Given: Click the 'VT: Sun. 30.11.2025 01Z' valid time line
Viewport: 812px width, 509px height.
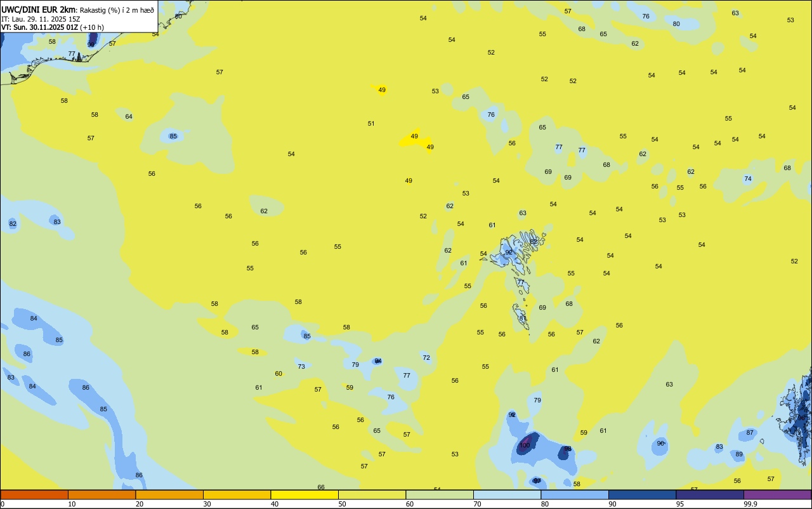Looking at the screenshot, I should [39, 27].
